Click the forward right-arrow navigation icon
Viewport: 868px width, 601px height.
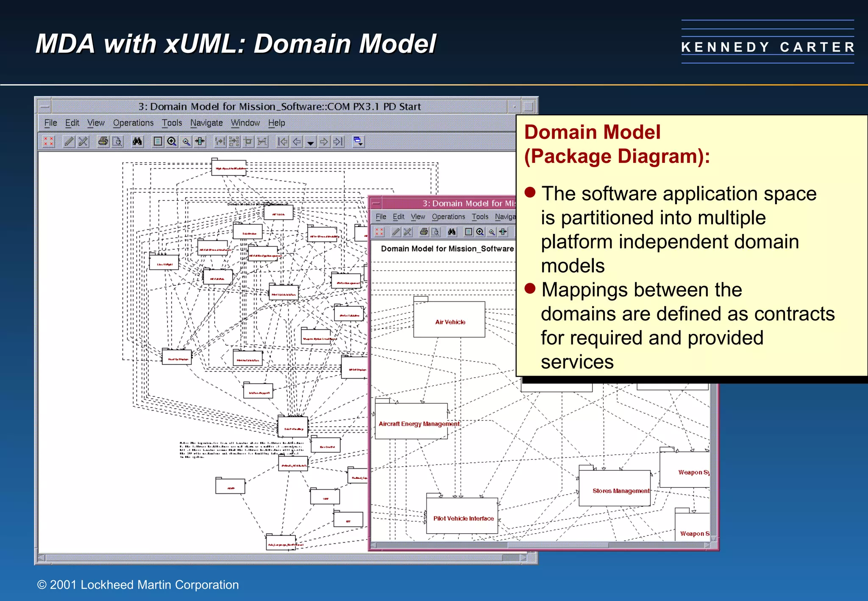(x=324, y=142)
